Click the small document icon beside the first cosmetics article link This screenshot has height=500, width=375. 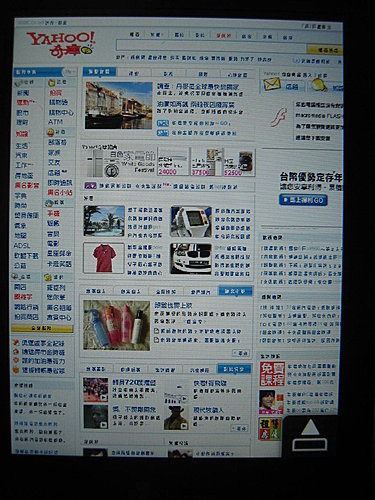157,331
